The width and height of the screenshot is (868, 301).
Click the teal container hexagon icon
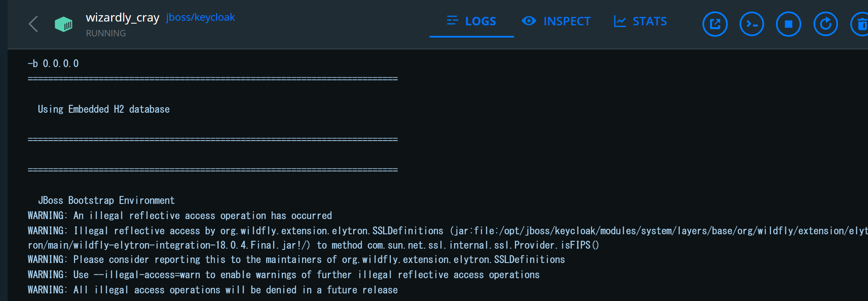[x=64, y=24]
